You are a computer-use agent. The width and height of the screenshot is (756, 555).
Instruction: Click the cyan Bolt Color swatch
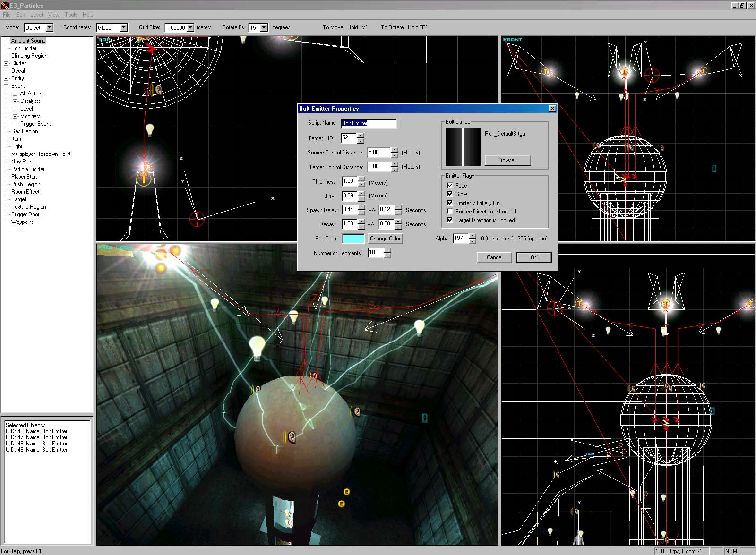[353, 239]
